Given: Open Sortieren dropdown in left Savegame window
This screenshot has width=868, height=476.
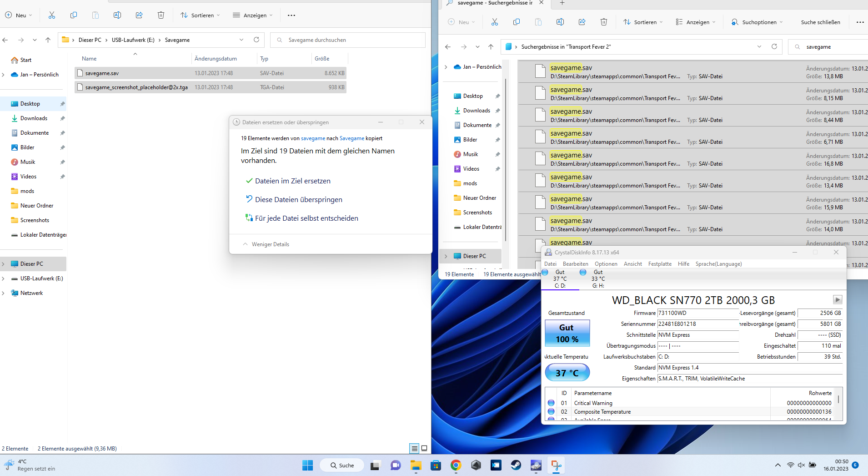Looking at the screenshot, I should (x=200, y=15).
